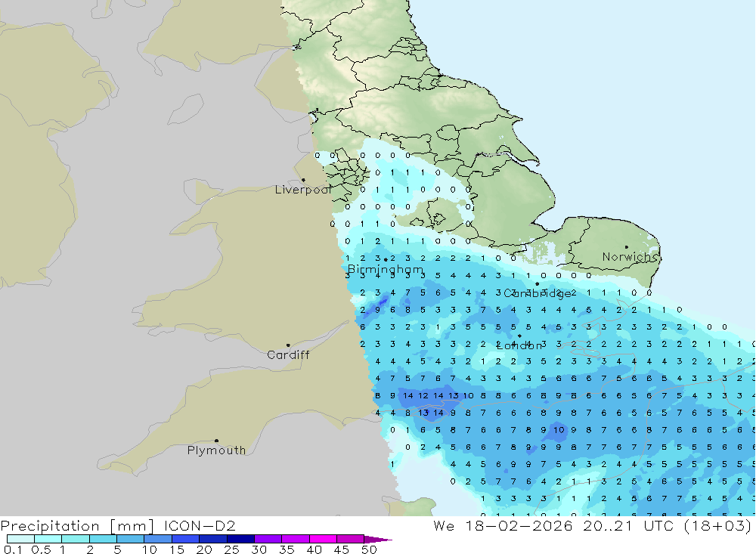
Task: Select the 2–5 mm legend swatch
Action: tap(103, 539)
